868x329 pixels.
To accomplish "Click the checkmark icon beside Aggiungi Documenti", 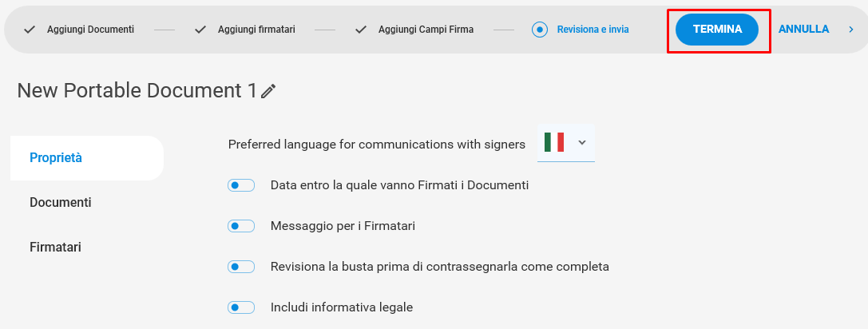I will [30, 30].
